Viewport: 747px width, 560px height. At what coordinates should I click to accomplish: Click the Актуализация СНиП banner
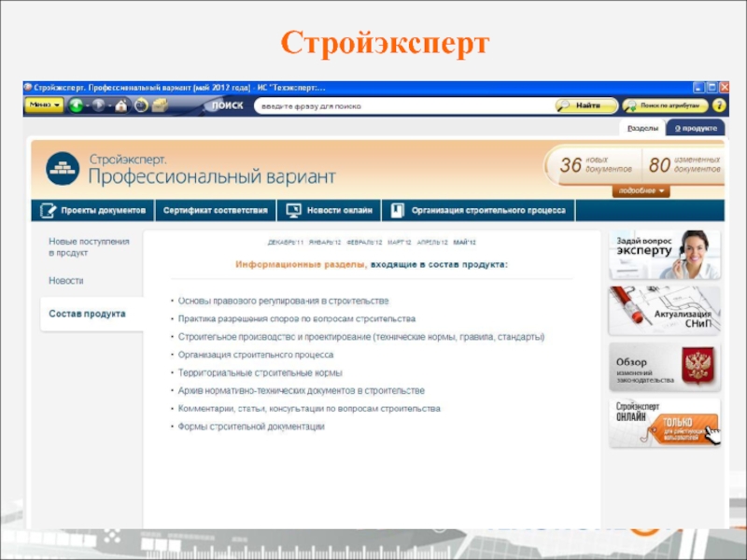tap(665, 311)
